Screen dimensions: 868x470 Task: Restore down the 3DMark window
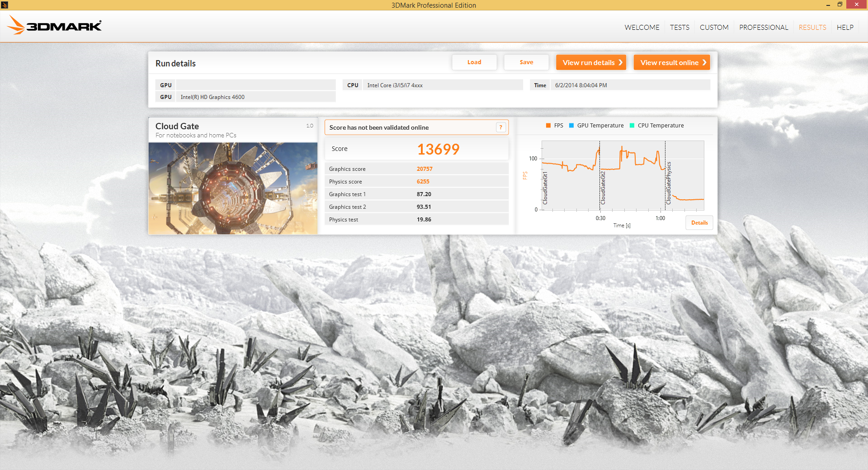(x=840, y=5)
